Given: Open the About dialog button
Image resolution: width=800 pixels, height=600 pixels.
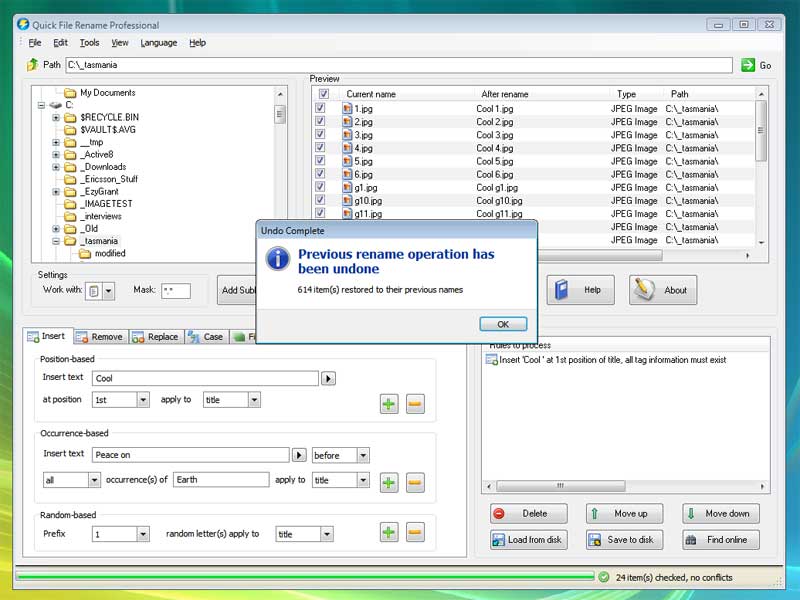Looking at the screenshot, I should (663, 290).
